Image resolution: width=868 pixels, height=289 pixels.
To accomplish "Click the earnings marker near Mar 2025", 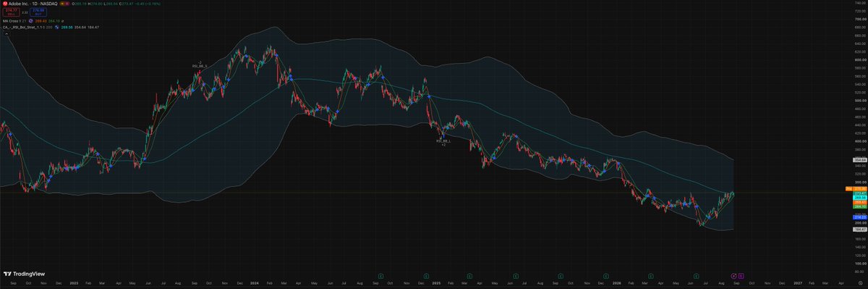I will coord(470,276).
